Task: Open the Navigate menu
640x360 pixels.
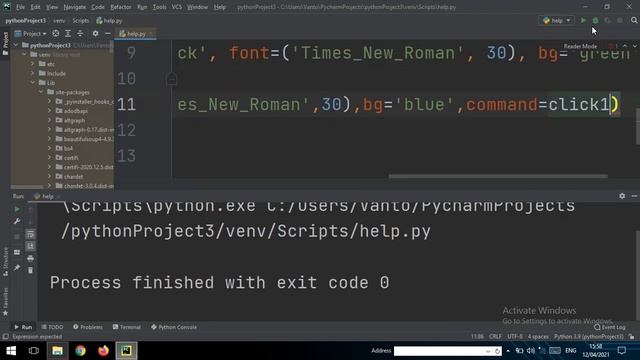Action: coord(75,7)
